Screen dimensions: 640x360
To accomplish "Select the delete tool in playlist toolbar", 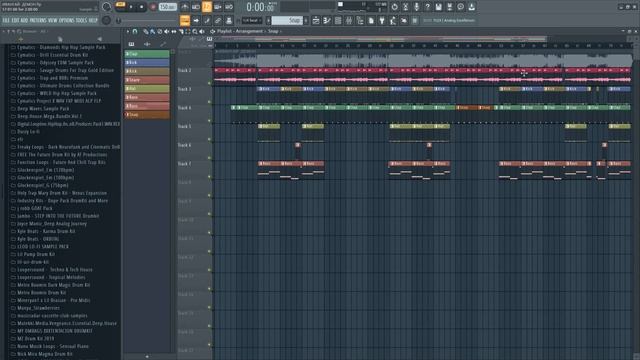I will tap(160, 31).
